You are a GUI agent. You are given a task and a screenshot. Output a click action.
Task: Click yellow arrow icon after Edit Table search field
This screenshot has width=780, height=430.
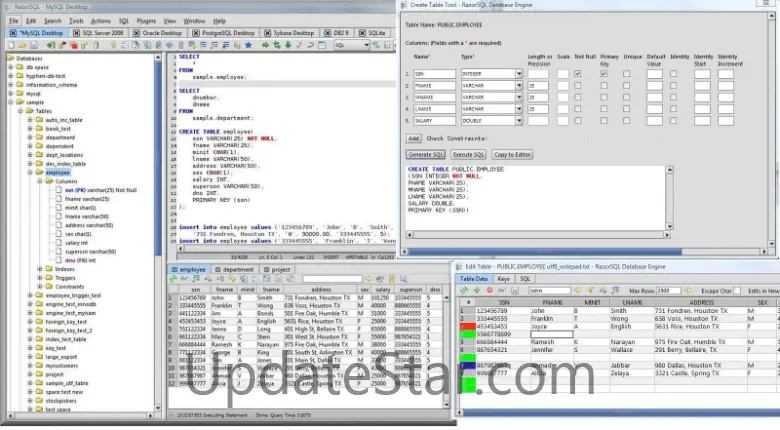(x=577, y=290)
